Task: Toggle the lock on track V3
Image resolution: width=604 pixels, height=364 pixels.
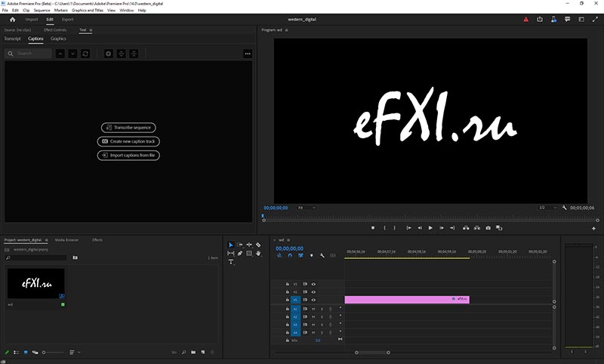Action: coord(288,284)
